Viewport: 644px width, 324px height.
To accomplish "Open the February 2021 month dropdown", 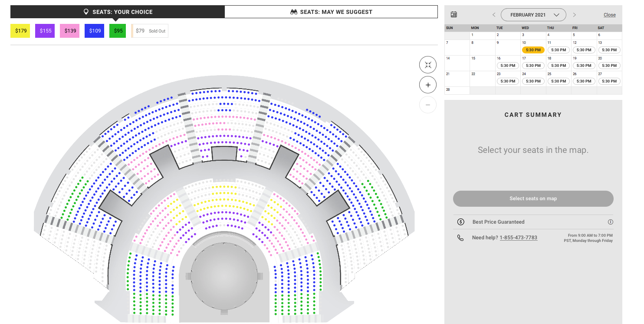I will (533, 15).
